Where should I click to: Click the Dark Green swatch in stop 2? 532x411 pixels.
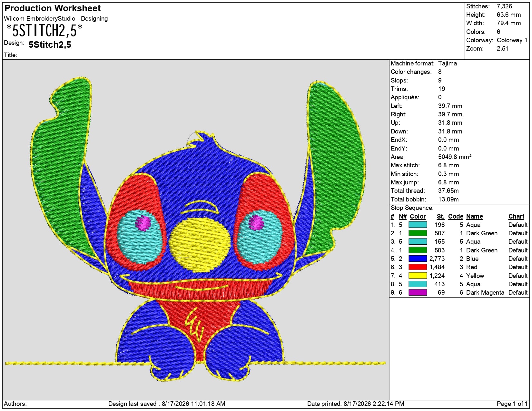[418, 233]
